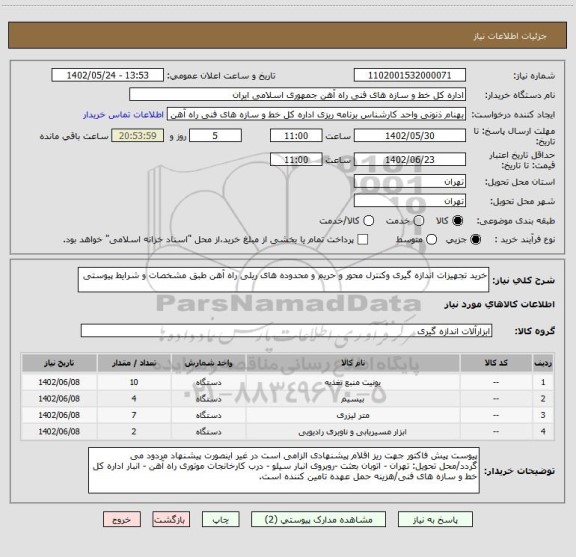The height and width of the screenshot is (557, 576).
Task: Click the بیسیم item cell
Action: [x=353, y=399]
